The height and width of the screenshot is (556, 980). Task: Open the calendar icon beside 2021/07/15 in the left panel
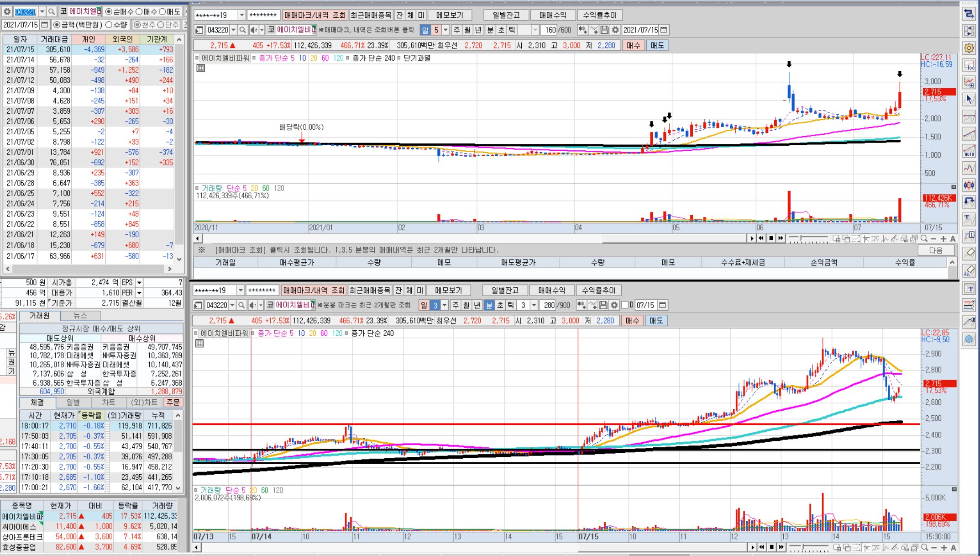(x=44, y=25)
